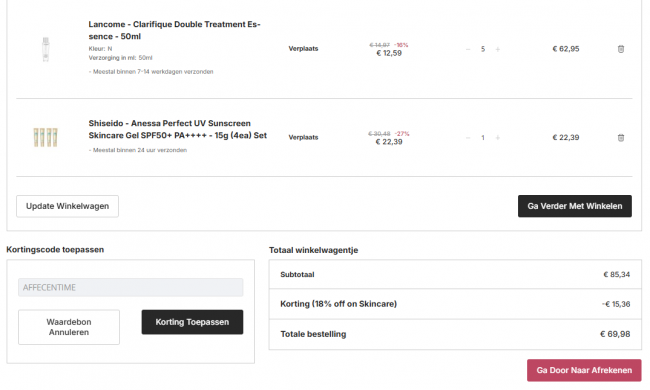Click the Totale bestelling amount € 69,98

point(615,334)
